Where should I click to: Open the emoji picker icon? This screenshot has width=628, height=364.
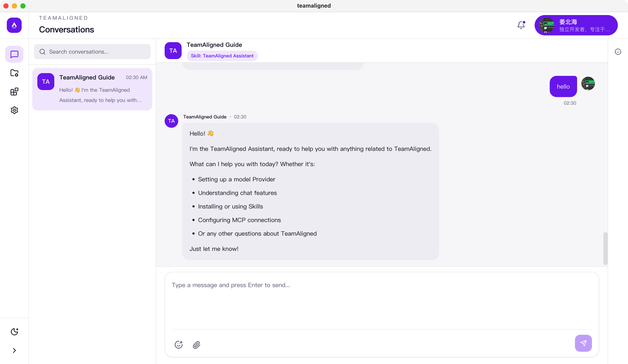[179, 345]
